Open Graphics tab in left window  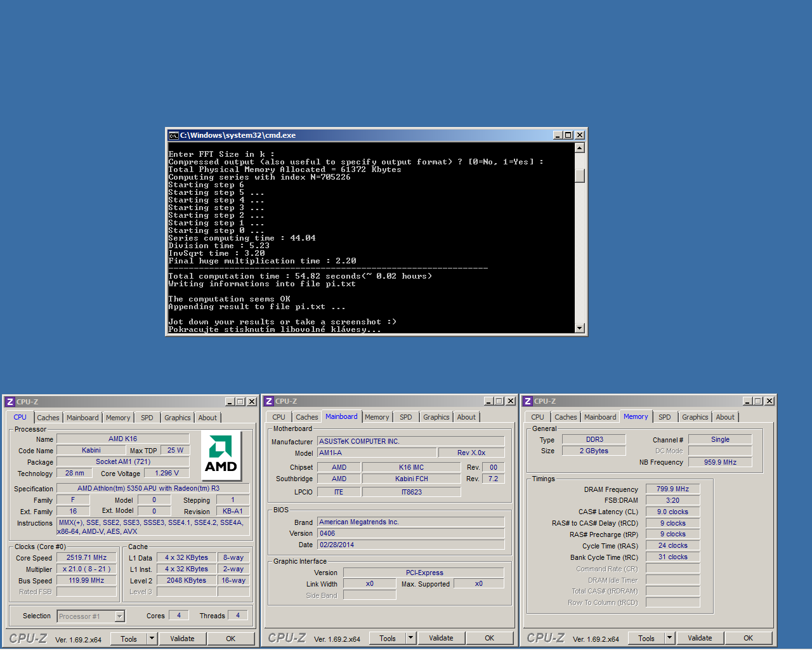point(178,418)
